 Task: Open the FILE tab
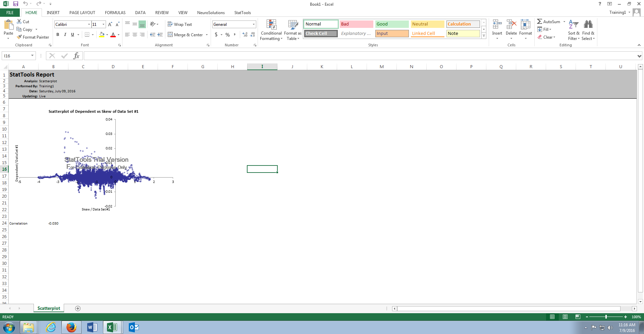click(10, 12)
